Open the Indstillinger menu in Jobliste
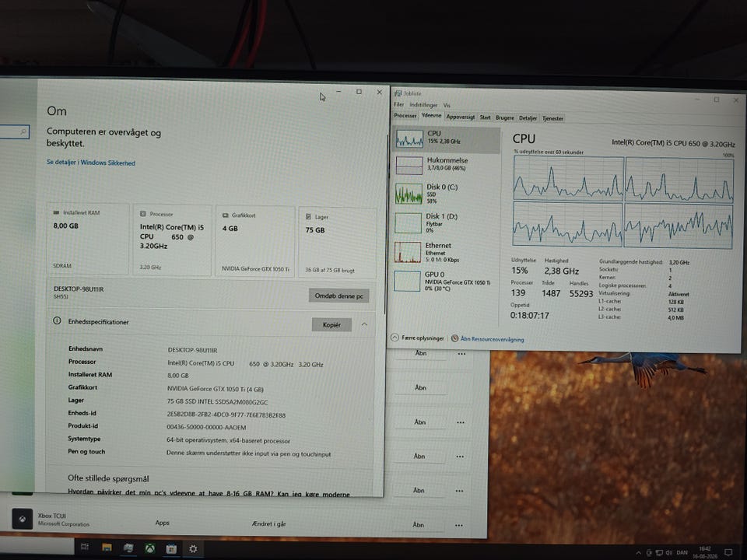This screenshot has height=560, width=747. point(423,105)
